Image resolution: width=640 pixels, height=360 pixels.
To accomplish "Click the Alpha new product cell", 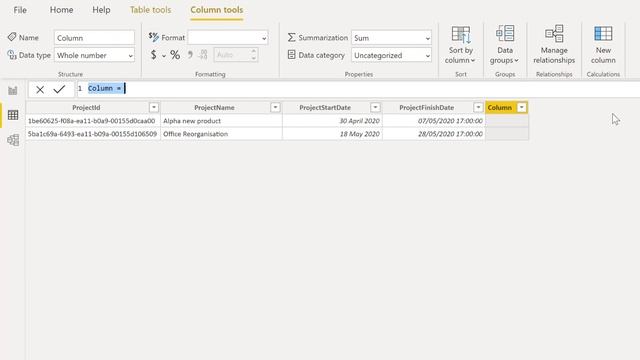I will click(221, 121).
